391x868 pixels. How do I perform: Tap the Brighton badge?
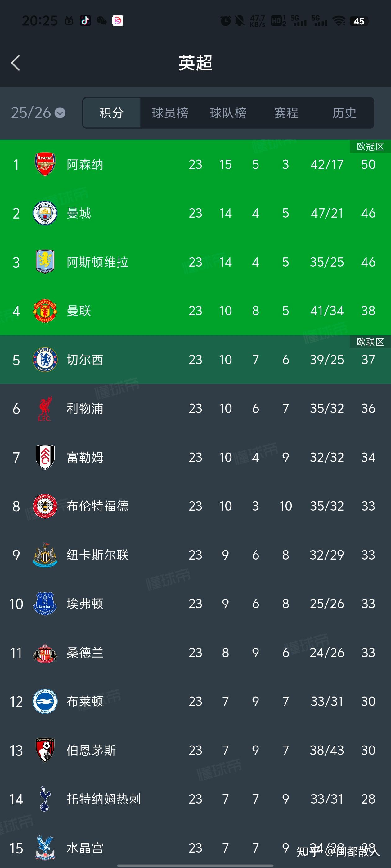45,702
